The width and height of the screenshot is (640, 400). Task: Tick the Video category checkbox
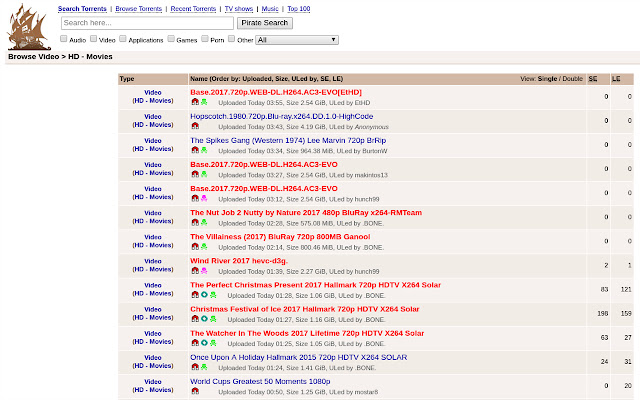93,40
